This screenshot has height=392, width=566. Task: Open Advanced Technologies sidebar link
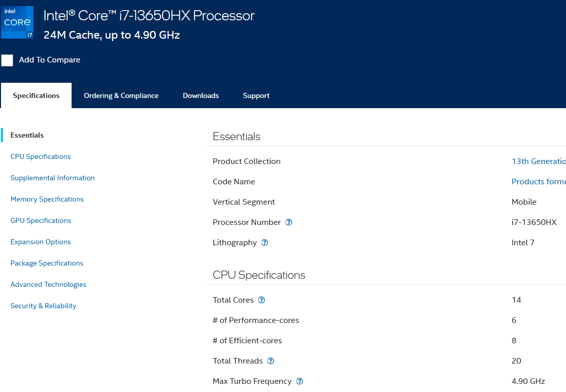click(48, 284)
